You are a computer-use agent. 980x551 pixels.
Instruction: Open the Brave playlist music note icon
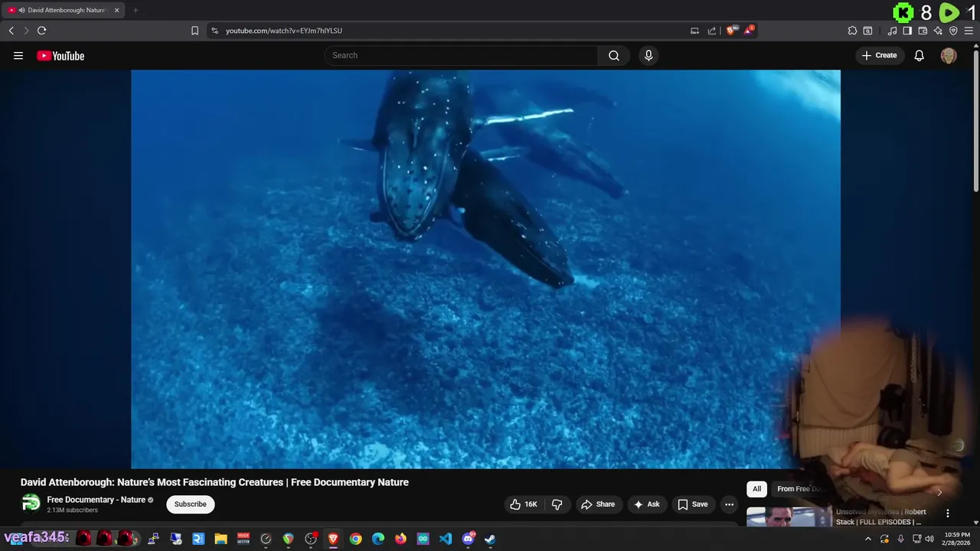892,31
